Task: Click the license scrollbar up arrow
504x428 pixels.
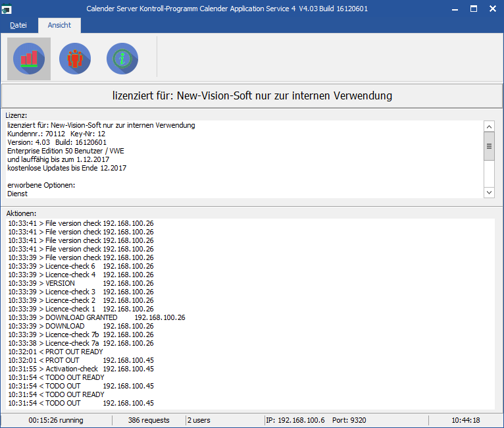Action: 489,126
